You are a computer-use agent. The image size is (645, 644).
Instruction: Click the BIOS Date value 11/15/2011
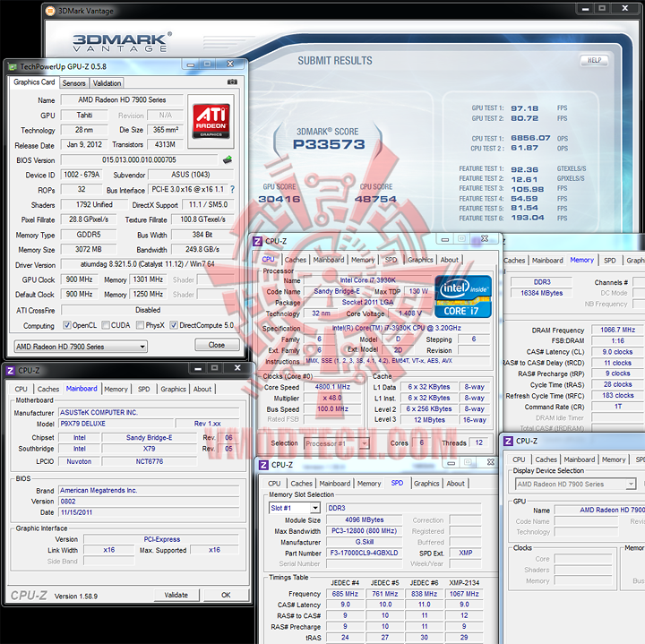tap(149, 512)
